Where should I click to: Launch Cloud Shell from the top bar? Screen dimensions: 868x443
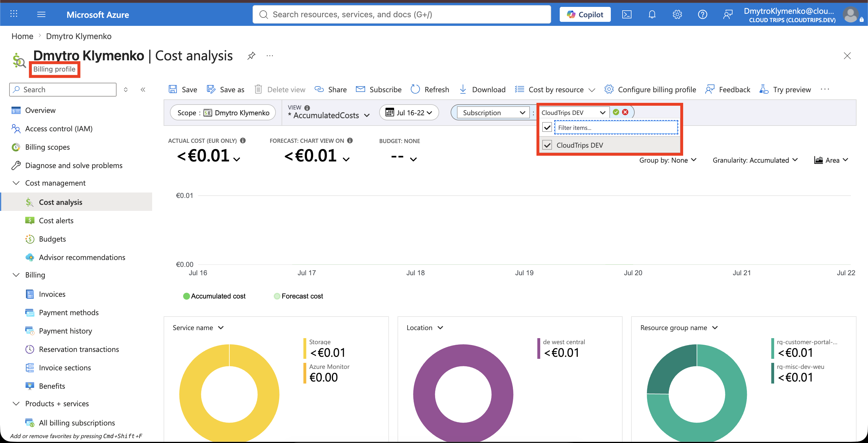(x=627, y=14)
